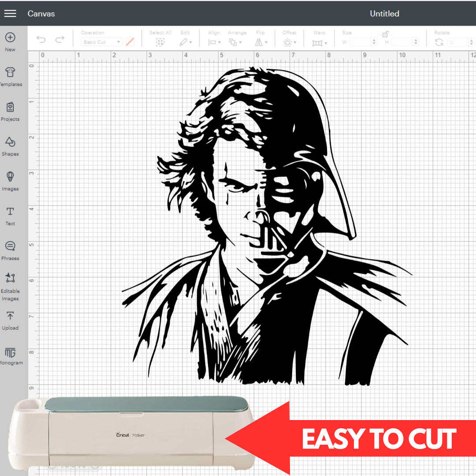Click the Untitled project name
Image resolution: width=476 pixels, height=476 pixels.
(384, 14)
